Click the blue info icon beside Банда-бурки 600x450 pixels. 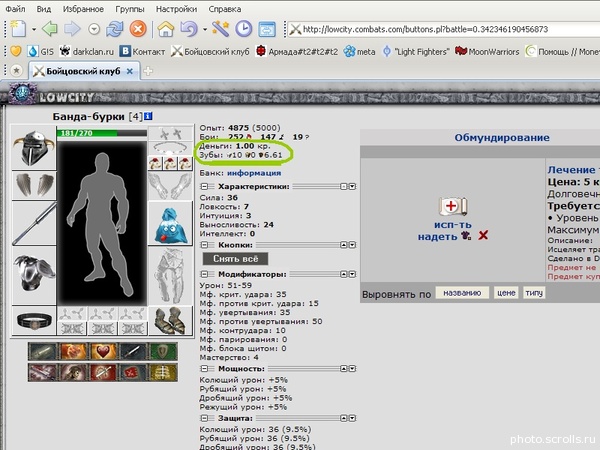[x=148, y=116]
